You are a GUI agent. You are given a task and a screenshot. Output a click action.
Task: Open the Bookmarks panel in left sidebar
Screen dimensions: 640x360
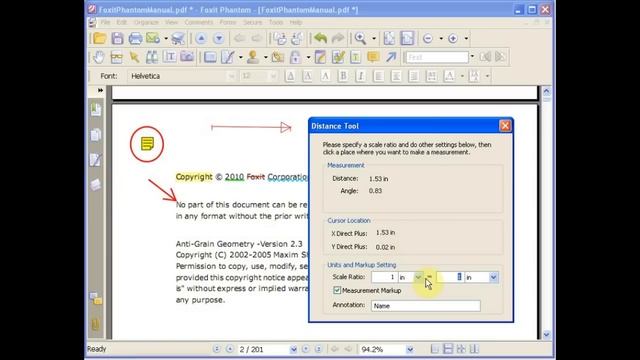pos(96,110)
